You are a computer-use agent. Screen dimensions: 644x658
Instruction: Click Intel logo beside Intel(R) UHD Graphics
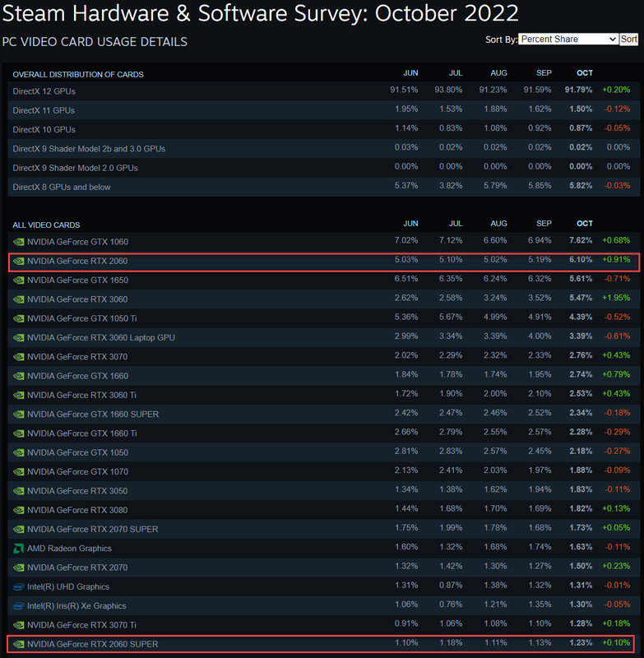click(18, 586)
